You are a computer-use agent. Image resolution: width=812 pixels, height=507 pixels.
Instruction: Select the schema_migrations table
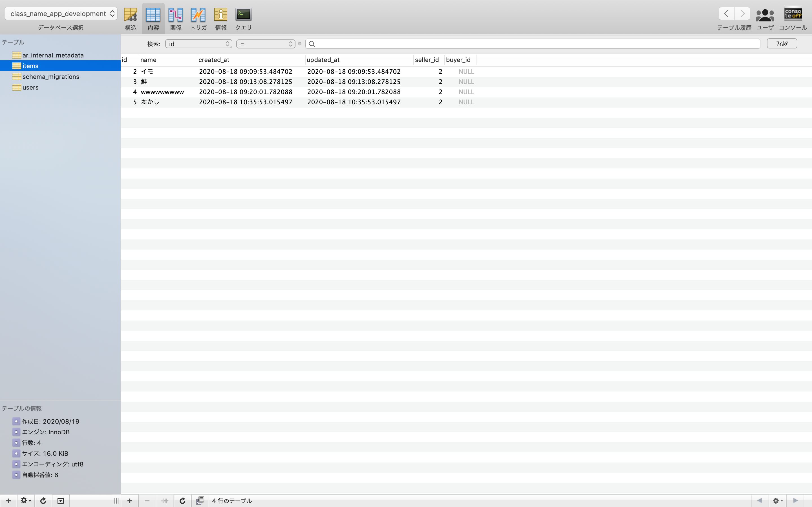point(51,77)
